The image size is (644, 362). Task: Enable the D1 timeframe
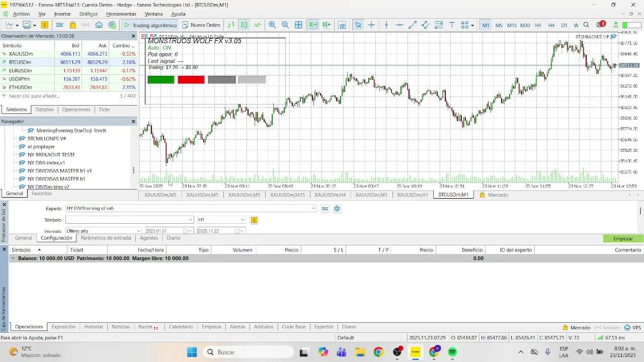click(x=564, y=25)
